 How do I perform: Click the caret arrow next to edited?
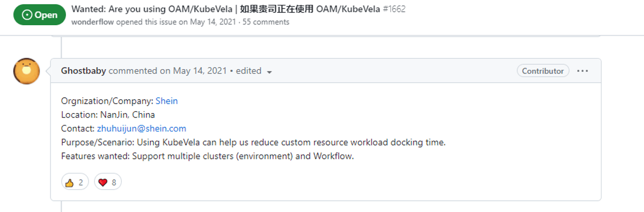269,72
